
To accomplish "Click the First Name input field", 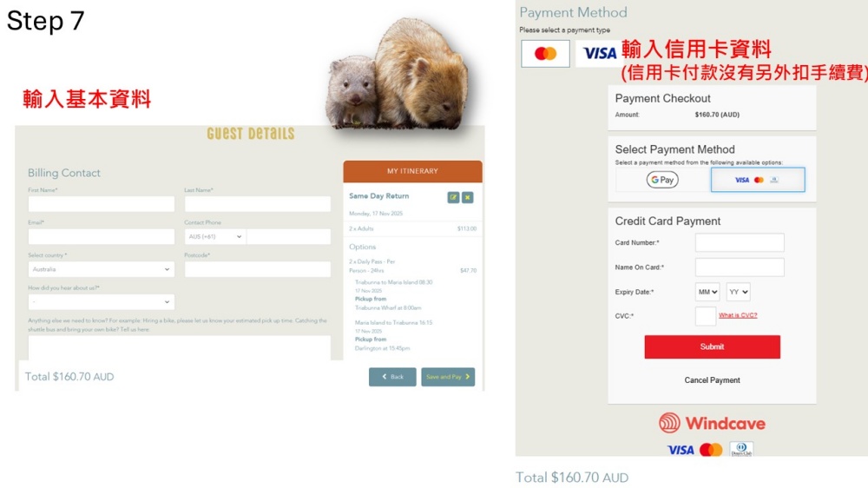I will click(102, 204).
